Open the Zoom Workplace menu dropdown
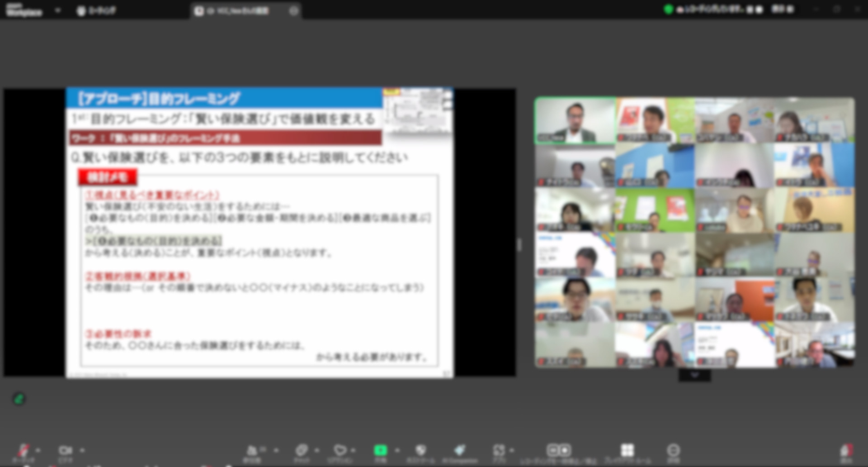The height and width of the screenshot is (467, 868). (x=57, y=10)
